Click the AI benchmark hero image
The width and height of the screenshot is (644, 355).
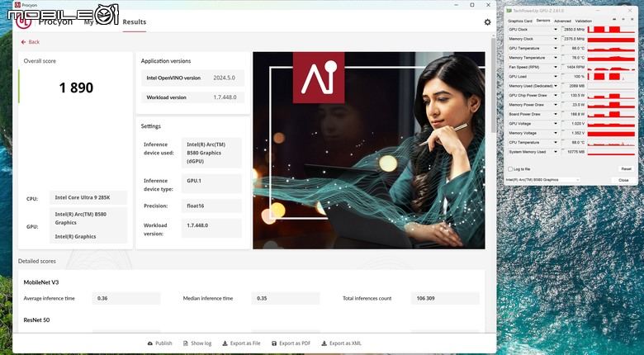click(x=369, y=150)
